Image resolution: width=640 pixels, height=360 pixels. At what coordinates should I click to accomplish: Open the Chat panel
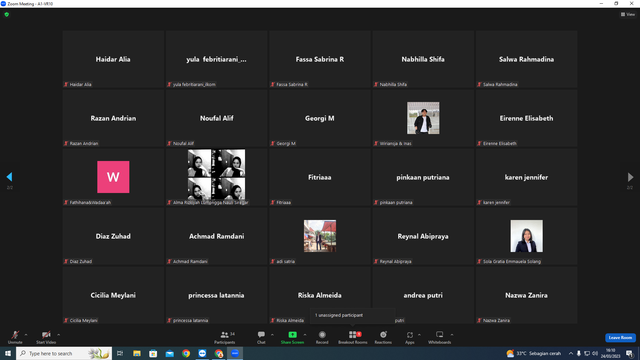[261, 337]
